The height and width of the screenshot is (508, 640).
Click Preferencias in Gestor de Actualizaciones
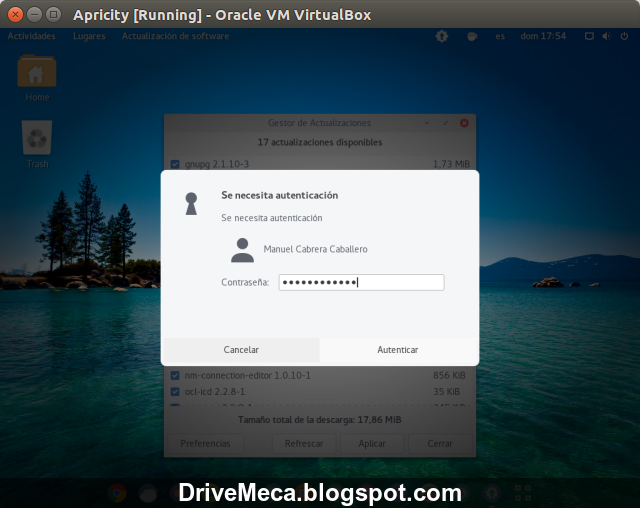[205, 444]
